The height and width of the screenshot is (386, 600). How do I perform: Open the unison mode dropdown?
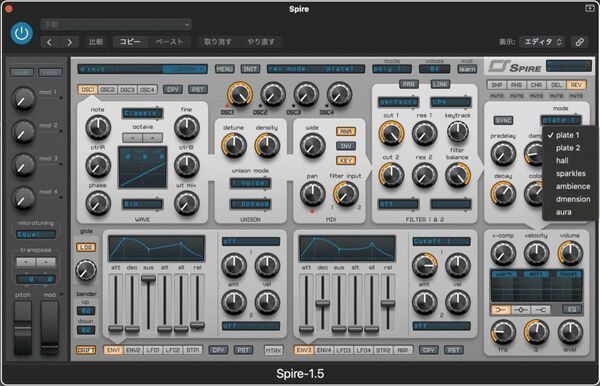[x=250, y=183]
